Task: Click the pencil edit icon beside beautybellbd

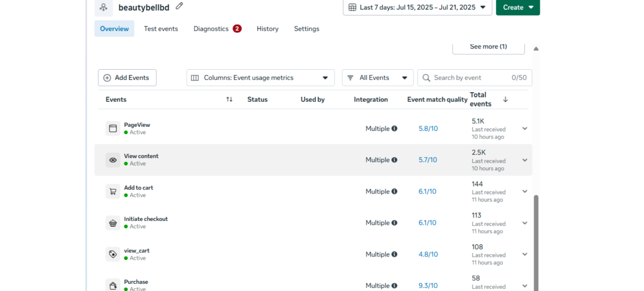Action: click(x=179, y=6)
